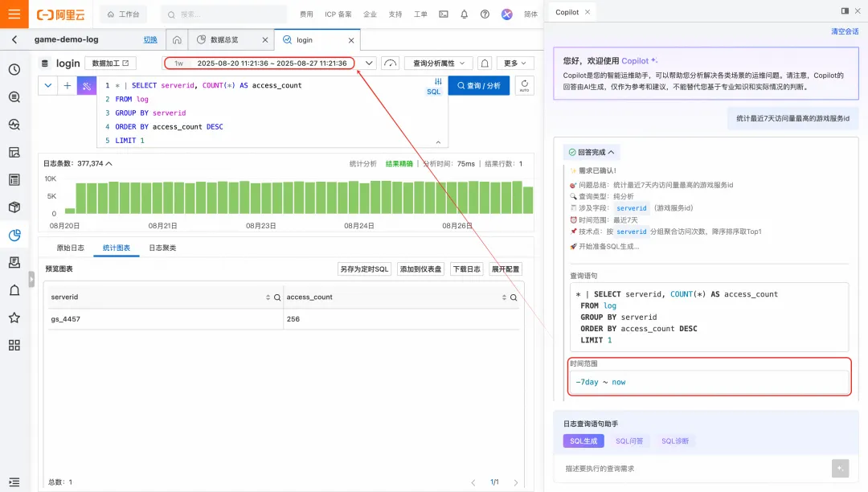This screenshot has height=492, width=868.
Task: Sort the serverid column
Action: click(x=268, y=297)
